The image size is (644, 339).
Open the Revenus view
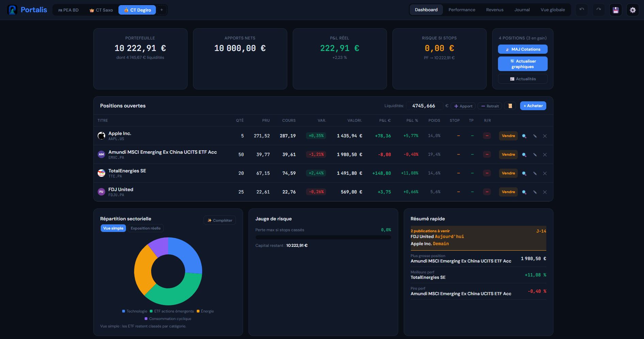(495, 10)
